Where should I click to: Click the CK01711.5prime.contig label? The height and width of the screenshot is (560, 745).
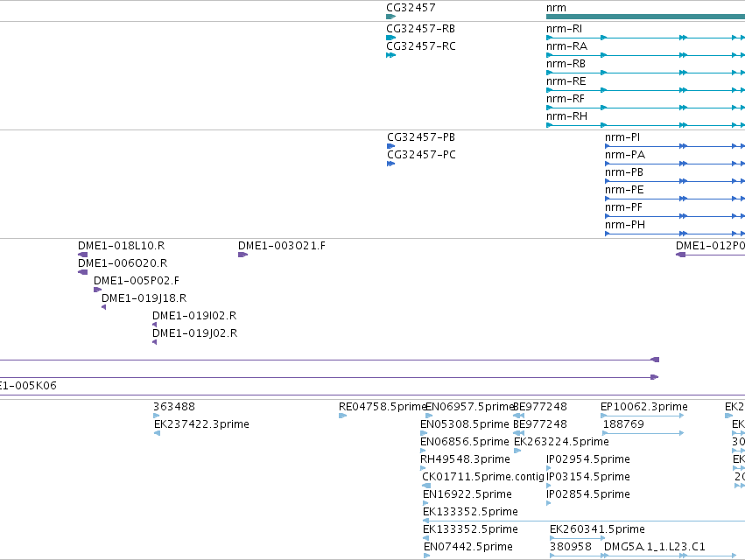pos(482,478)
